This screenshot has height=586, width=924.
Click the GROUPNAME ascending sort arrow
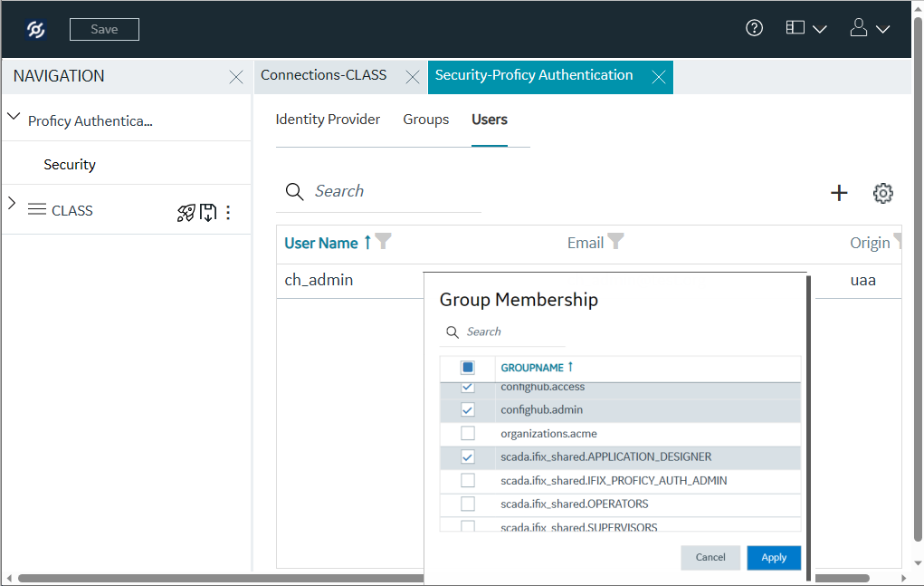(x=570, y=367)
